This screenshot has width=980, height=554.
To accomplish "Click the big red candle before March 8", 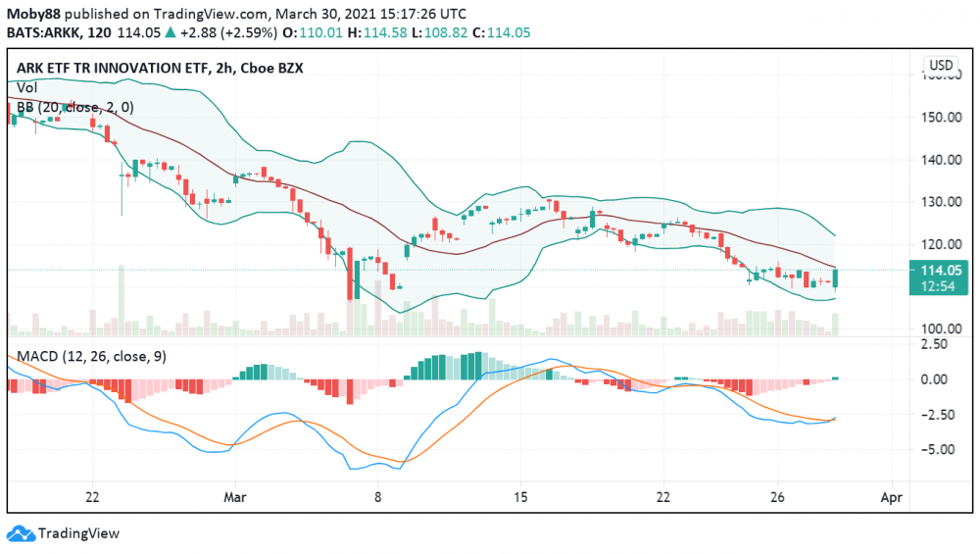I will pyautogui.click(x=350, y=274).
